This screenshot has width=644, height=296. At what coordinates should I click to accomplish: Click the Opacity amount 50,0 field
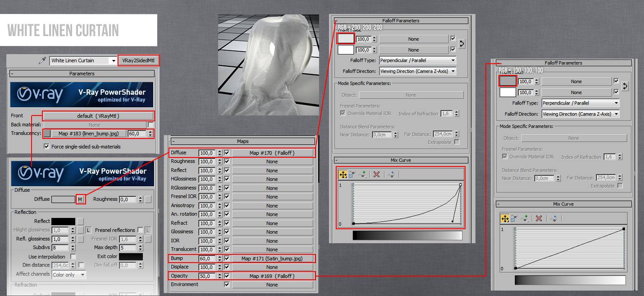(207, 276)
